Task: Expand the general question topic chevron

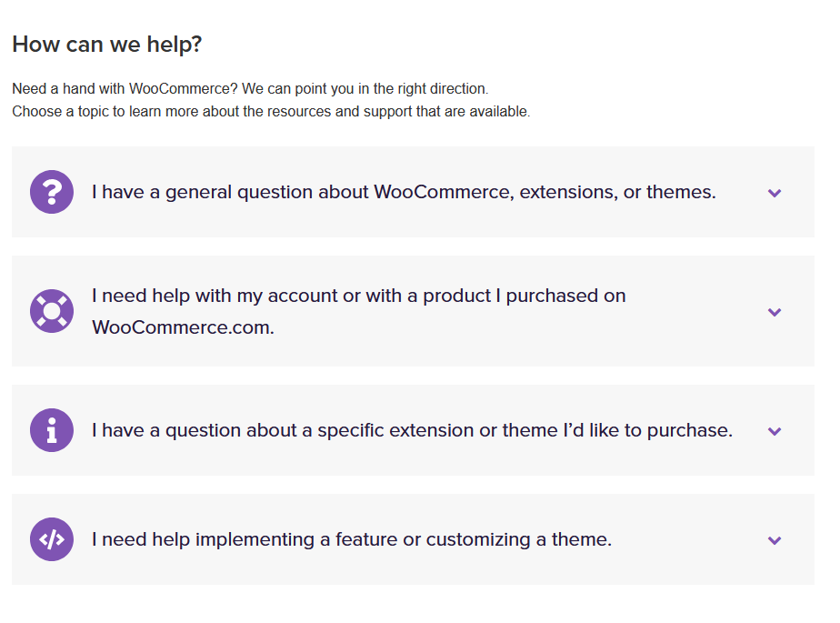Action: pyautogui.click(x=775, y=193)
